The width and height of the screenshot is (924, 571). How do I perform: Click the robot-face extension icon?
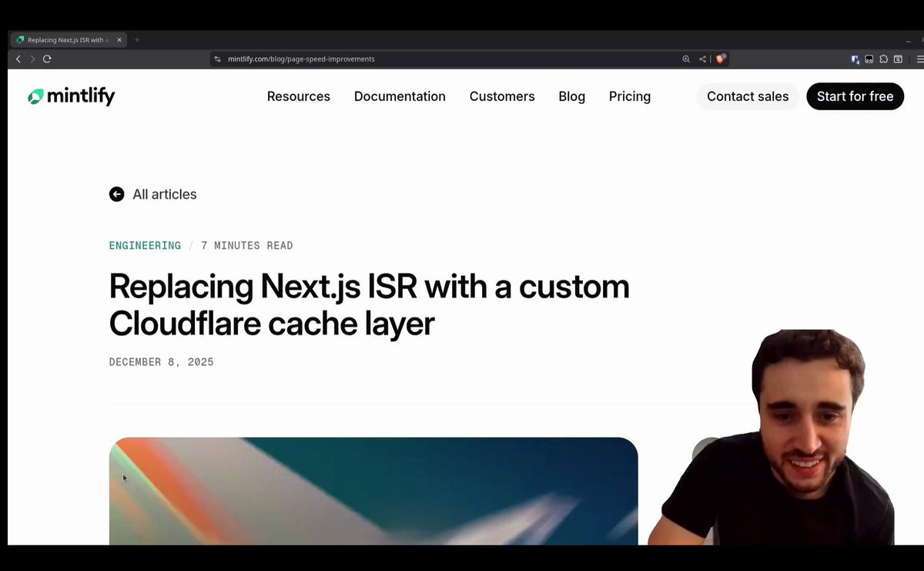[869, 59]
